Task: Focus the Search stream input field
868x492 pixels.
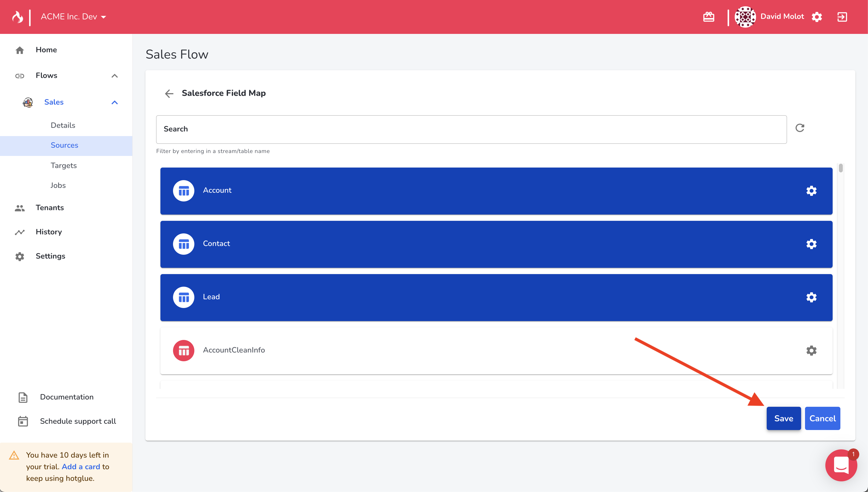Action: [471, 130]
